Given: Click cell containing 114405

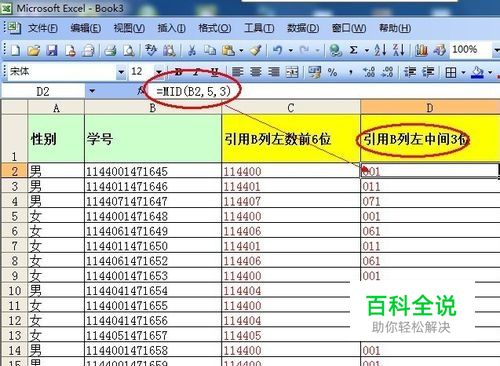Looking at the screenshot, I should (x=291, y=335).
